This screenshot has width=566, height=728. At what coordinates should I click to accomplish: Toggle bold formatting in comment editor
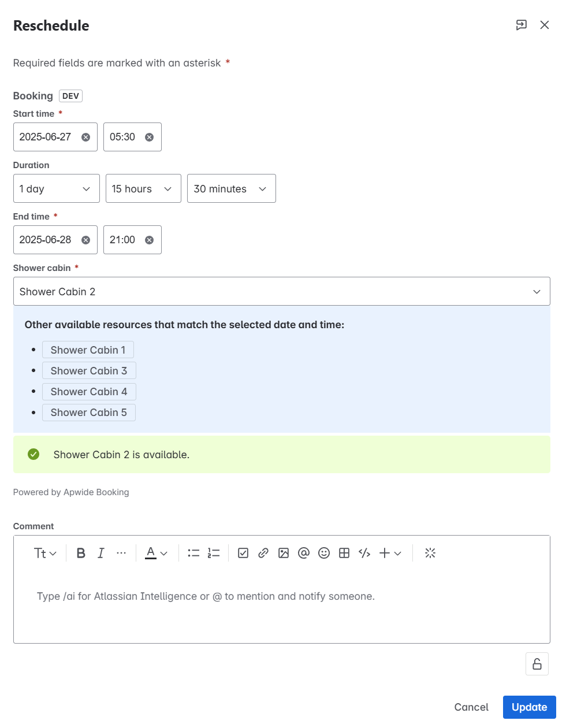tap(81, 553)
